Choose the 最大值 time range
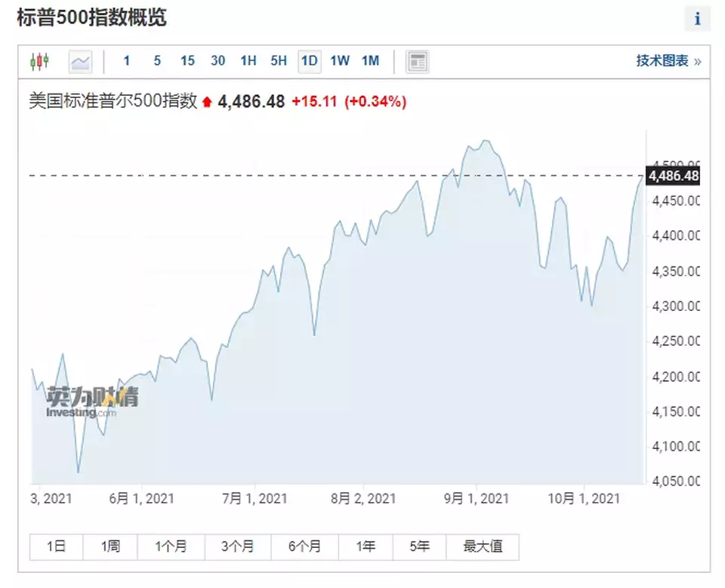 click(483, 546)
